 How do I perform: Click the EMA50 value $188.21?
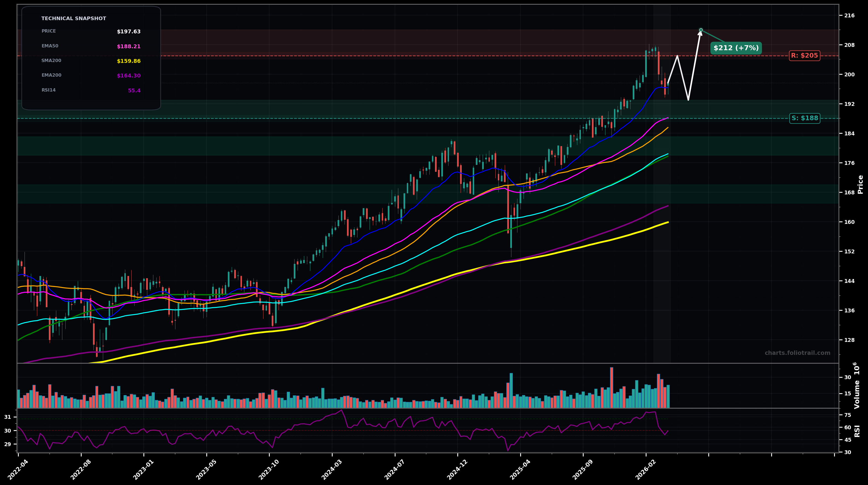[x=129, y=46]
